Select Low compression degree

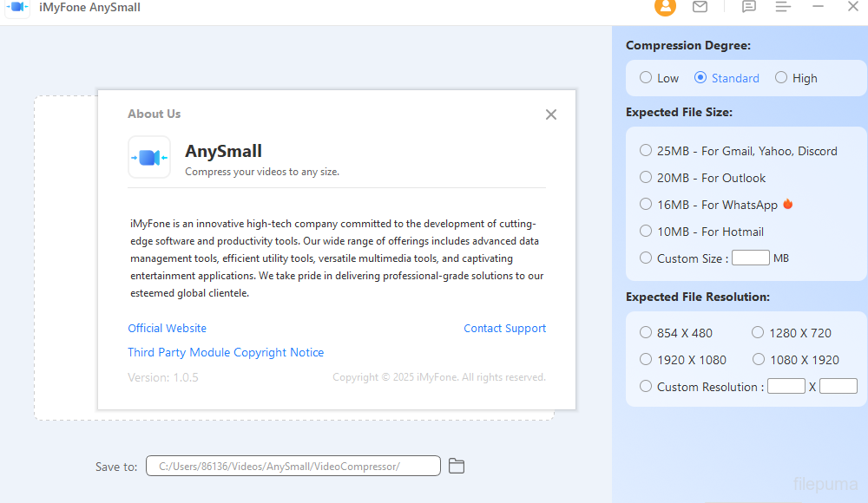point(646,78)
